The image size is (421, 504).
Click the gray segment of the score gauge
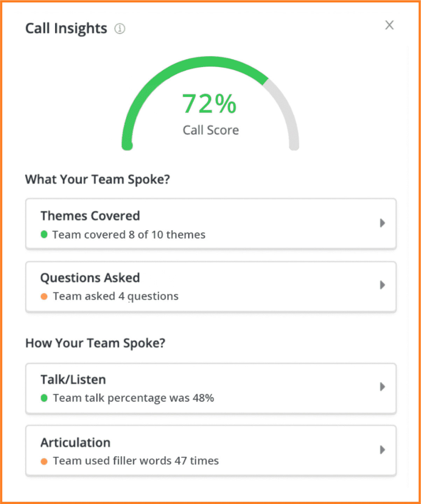pos(286,111)
